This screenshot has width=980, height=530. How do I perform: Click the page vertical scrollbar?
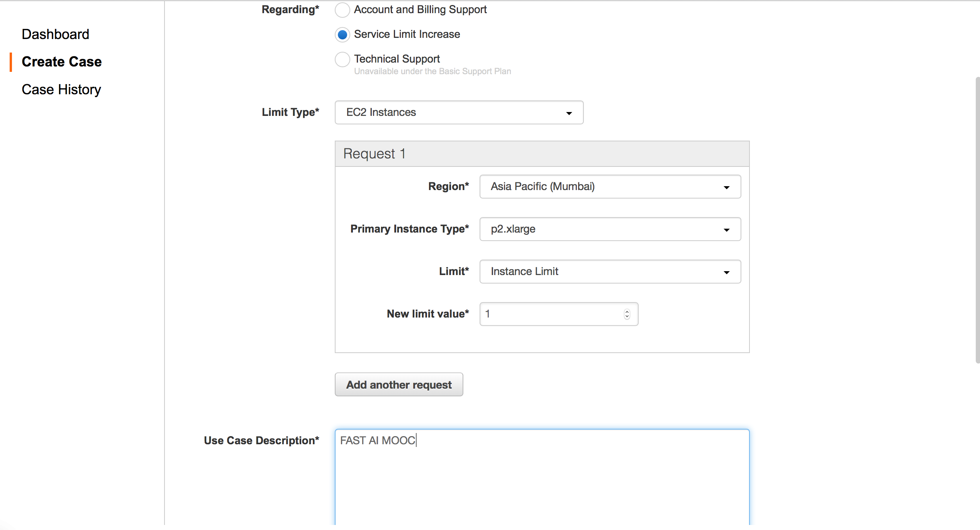977,220
